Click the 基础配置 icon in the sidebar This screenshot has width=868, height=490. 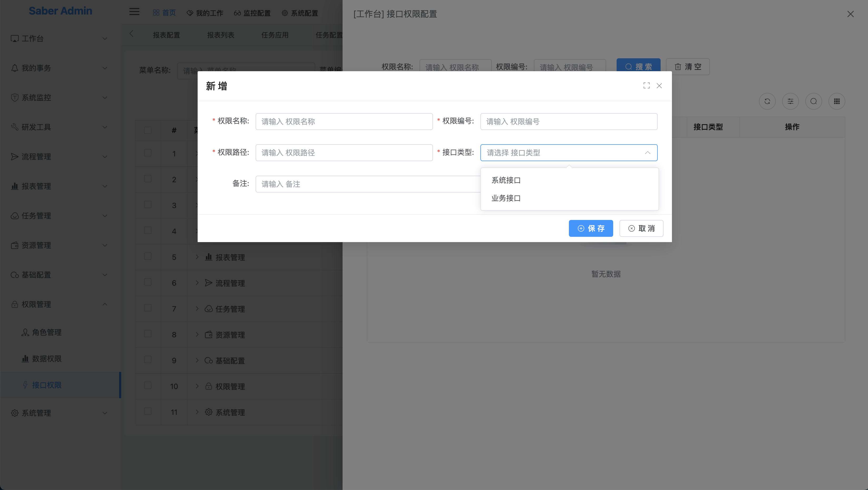(x=14, y=275)
